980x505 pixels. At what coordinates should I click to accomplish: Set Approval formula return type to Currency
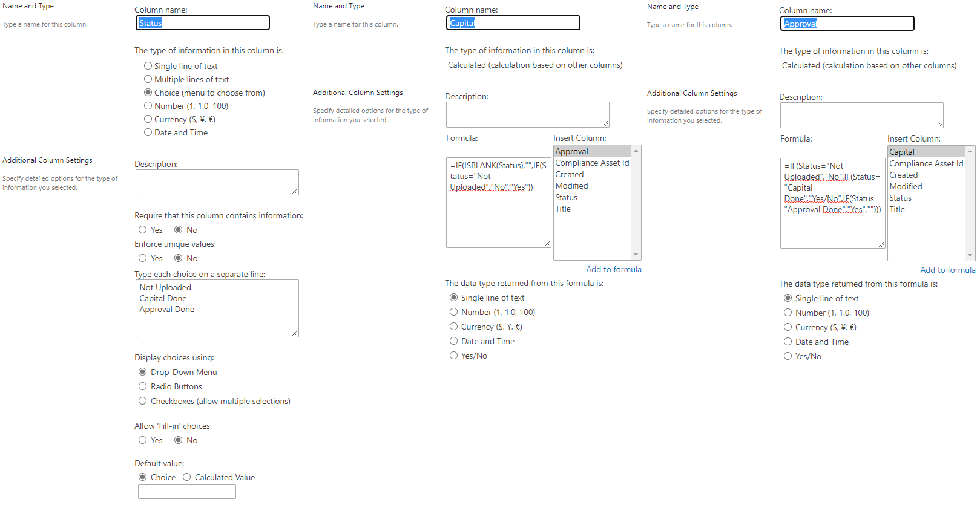pyautogui.click(x=788, y=327)
